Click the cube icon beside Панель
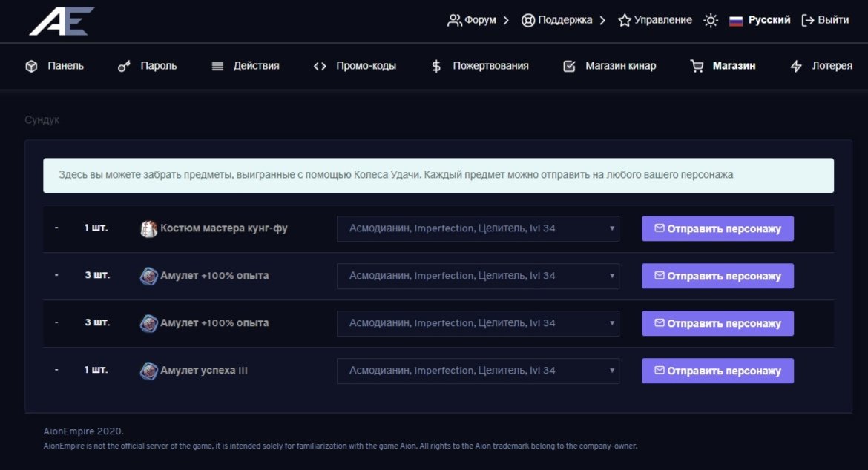Viewport: 868px width, 470px height. (x=31, y=66)
